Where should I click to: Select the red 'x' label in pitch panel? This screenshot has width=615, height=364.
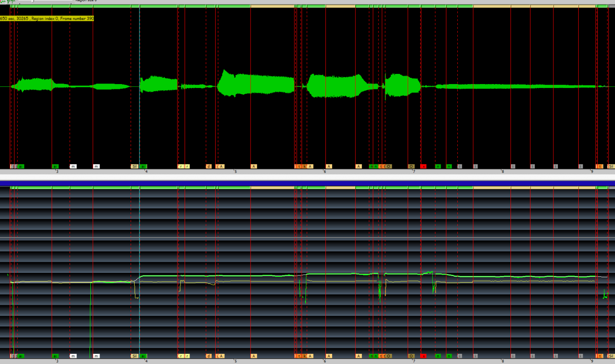pos(423,356)
